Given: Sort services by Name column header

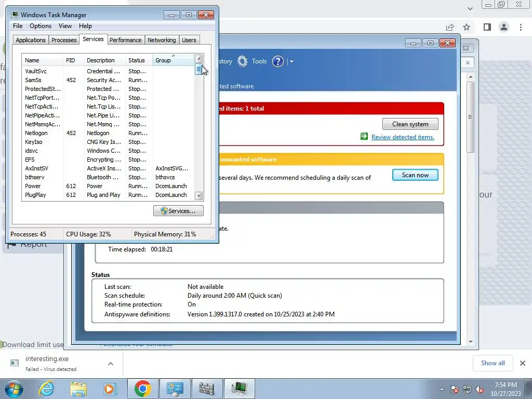Looking at the screenshot, I should [x=43, y=60].
